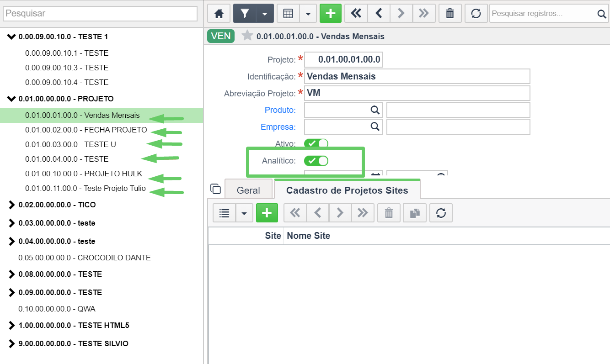This screenshot has height=364, width=610.
Task: Refresh records with top reload icon
Action: pyautogui.click(x=476, y=13)
